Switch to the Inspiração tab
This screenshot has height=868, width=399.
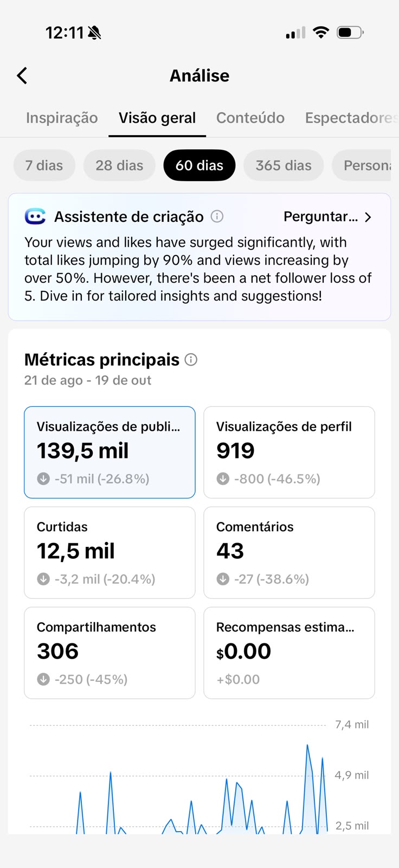[x=62, y=118]
